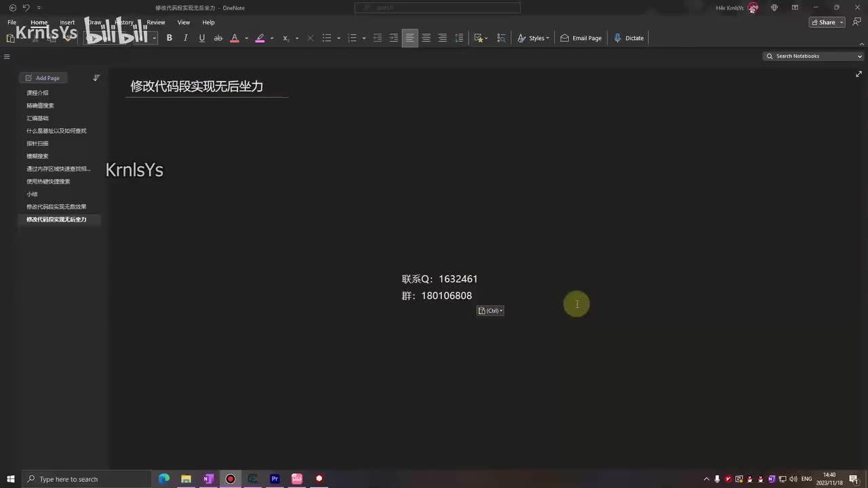Open Microsoft Edge from taskbar

(x=164, y=479)
